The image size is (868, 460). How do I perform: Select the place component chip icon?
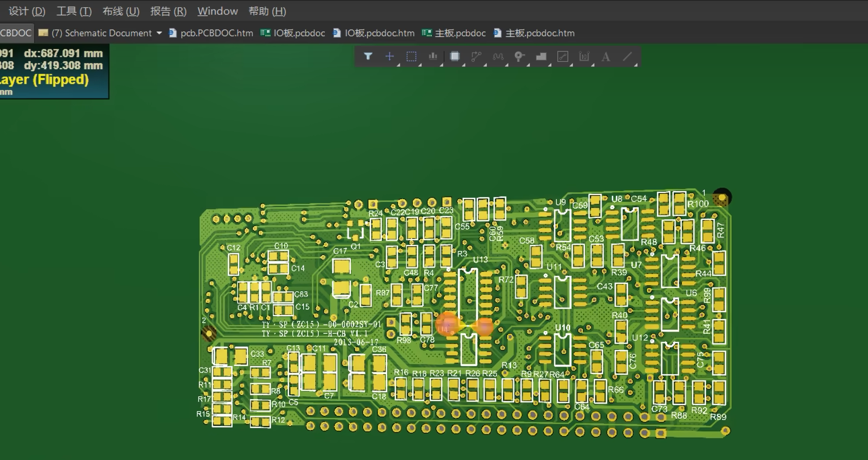coord(455,57)
